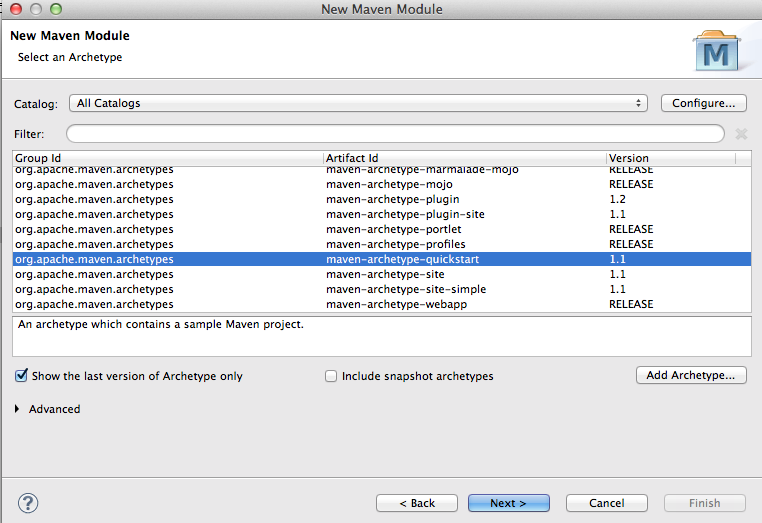Sort by the Artifact Id column header

465,158
